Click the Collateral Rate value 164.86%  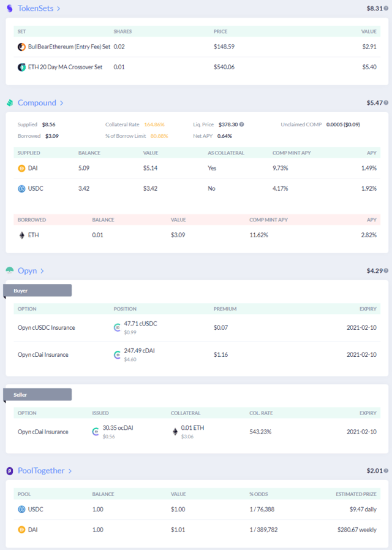154,124
